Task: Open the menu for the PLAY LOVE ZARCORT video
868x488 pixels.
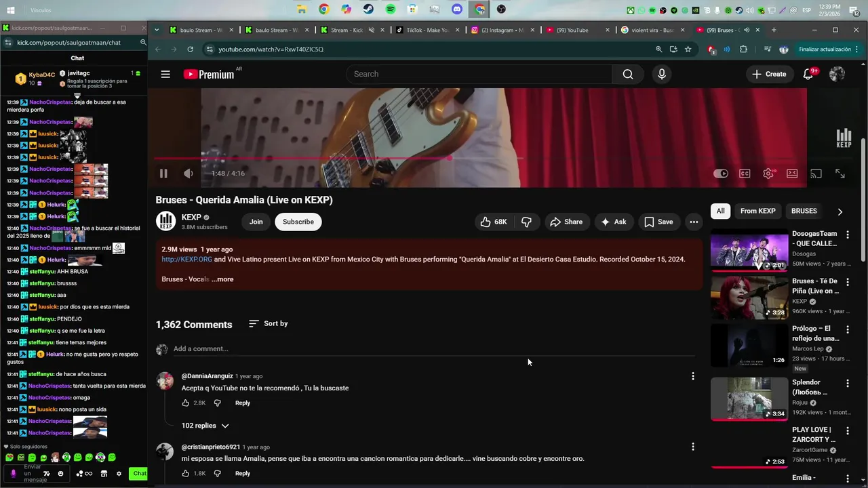Action: tap(847, 431)
